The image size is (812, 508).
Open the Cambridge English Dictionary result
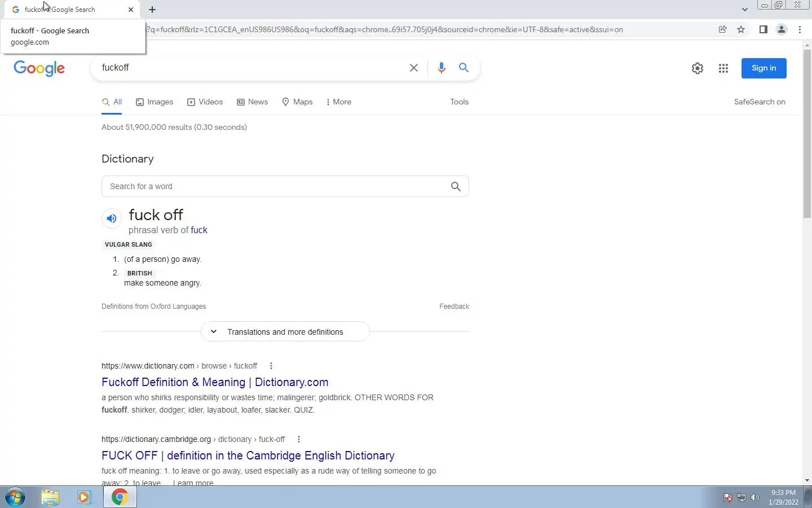point(248,456)
